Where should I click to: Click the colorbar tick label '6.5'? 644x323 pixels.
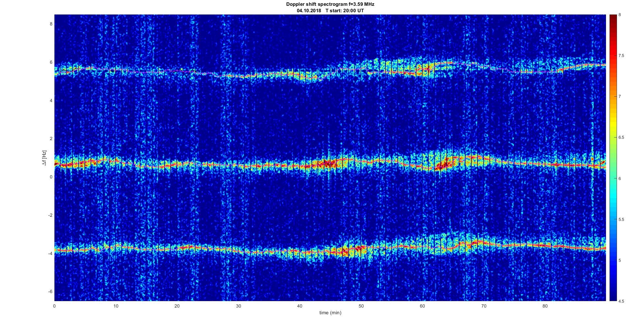pos(621,138)
